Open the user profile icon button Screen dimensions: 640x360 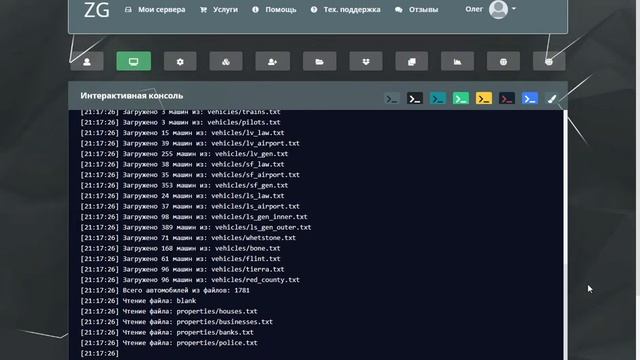(x=87, y=62)
